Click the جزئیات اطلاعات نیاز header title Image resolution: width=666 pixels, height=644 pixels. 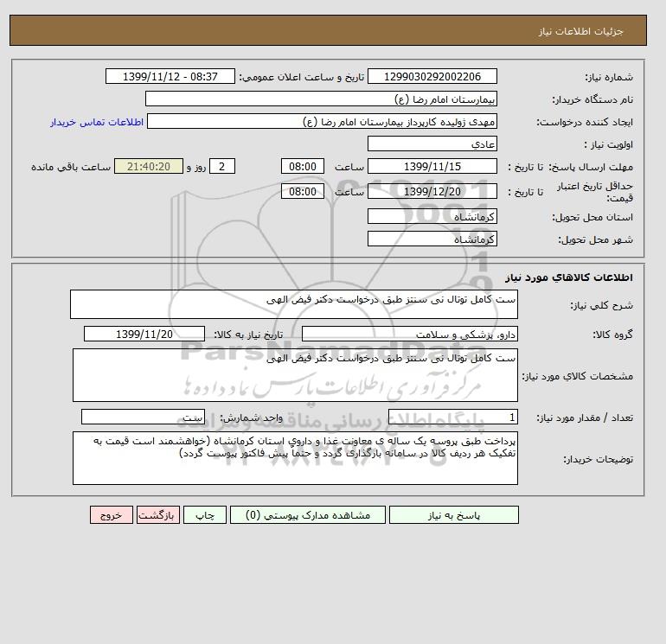pos(580,31)
